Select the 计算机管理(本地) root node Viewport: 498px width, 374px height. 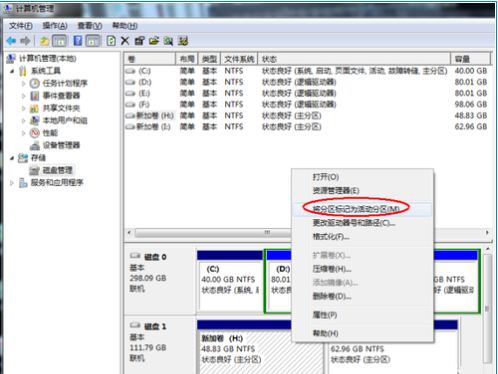[x=47, y=59]
